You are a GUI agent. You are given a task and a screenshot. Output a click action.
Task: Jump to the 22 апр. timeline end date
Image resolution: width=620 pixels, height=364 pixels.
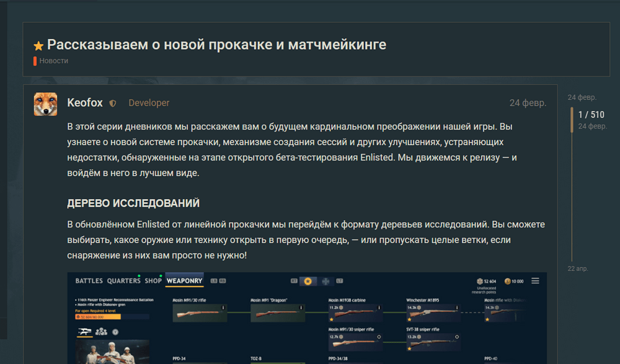coord(578,269)
